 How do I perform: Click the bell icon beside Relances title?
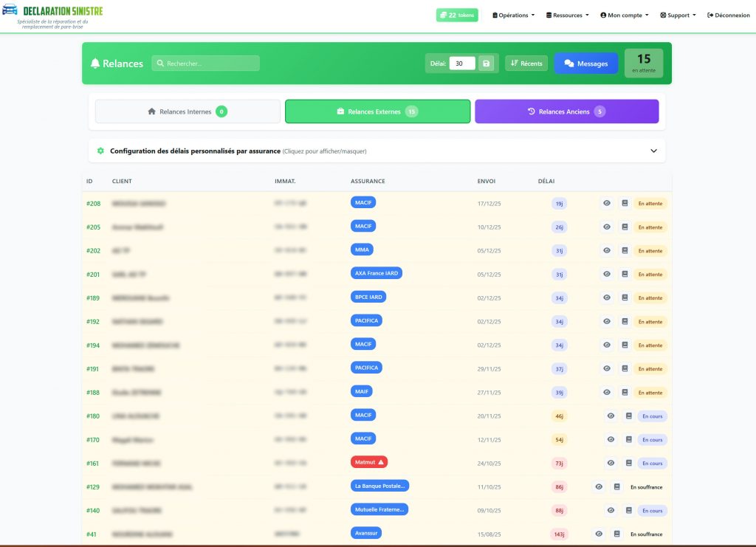(95, 63)
